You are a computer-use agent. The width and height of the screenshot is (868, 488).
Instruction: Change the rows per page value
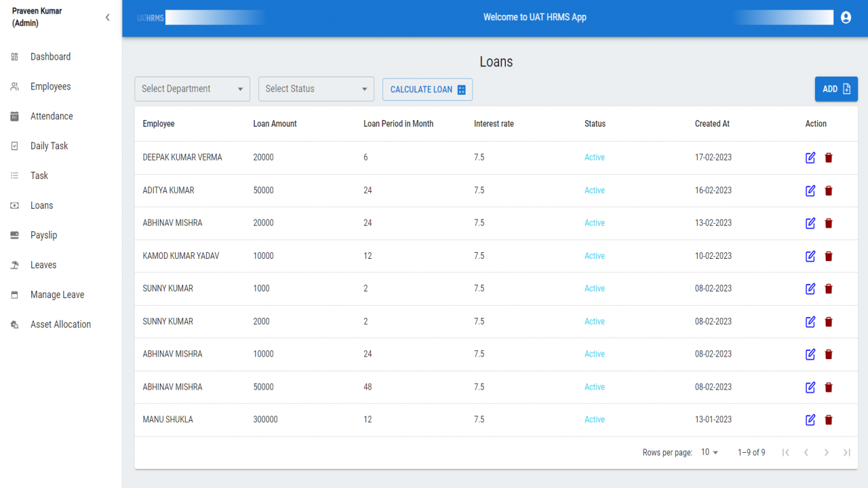pyautogui.click(x=709, y=452)
